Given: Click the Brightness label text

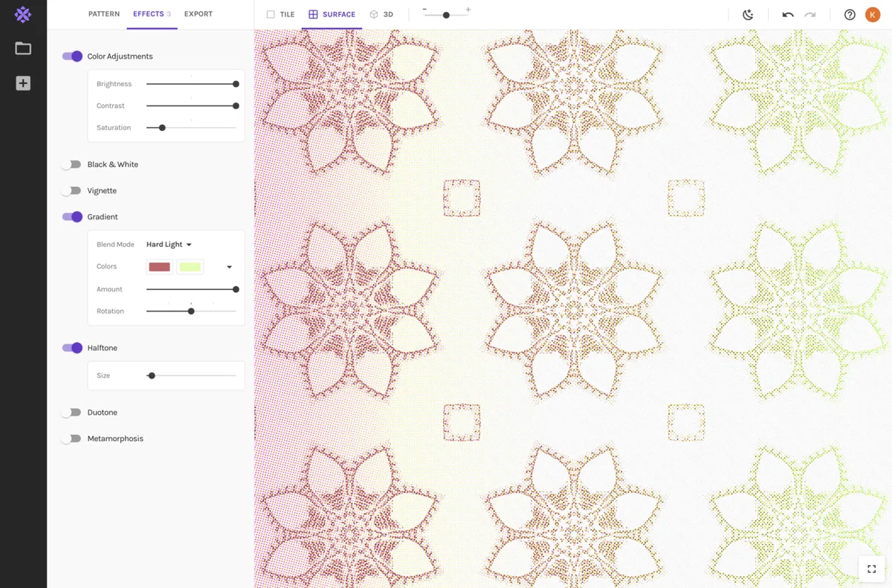Looking at the screenshot, I should pos(114,84).
